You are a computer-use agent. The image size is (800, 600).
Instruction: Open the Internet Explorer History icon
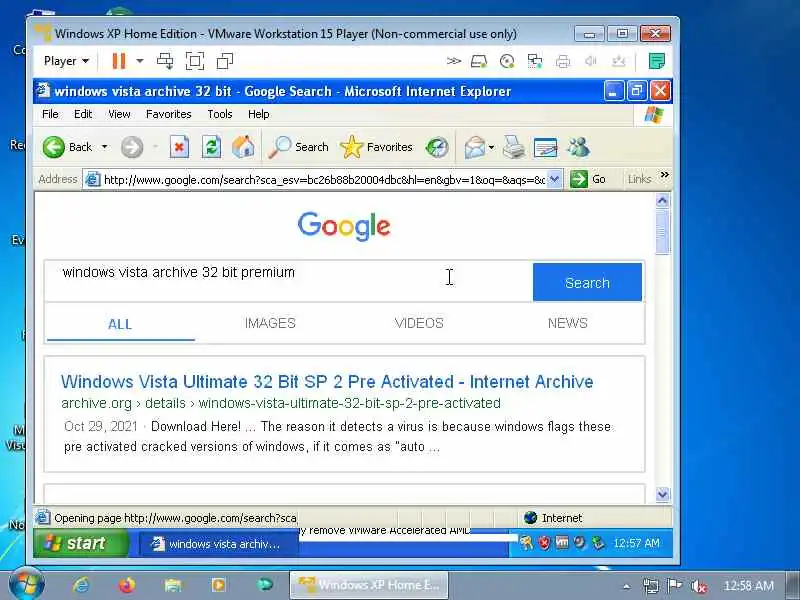[x=437, y=147]
